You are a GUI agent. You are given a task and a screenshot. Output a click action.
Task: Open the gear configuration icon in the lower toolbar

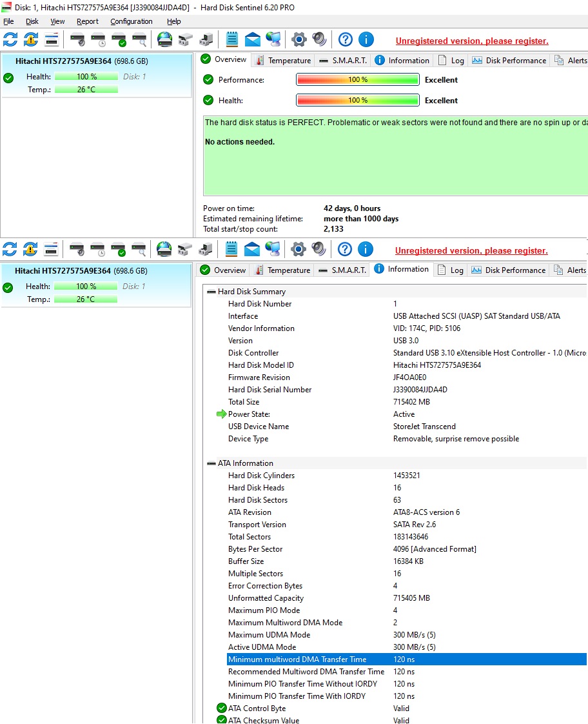[298, 249]
